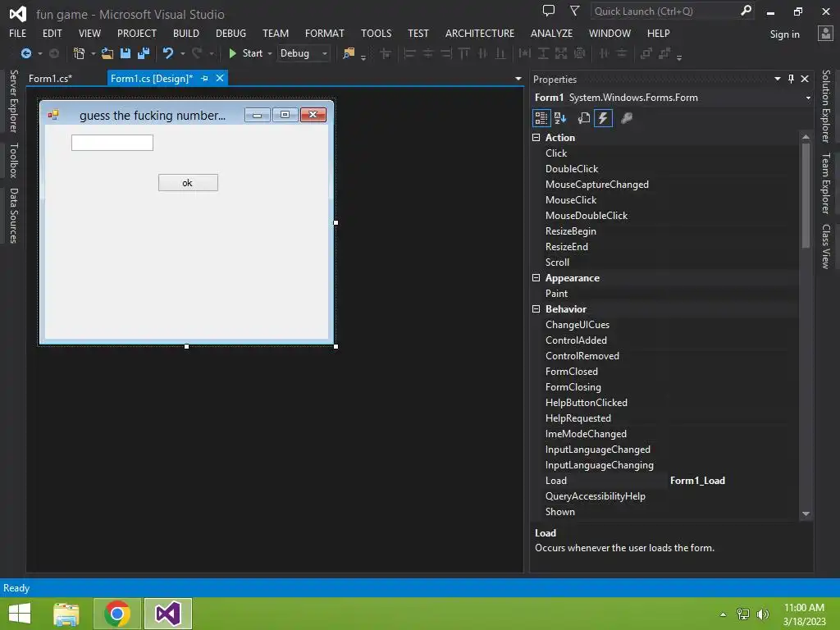Select the Events lightning bolt icon

603,118
